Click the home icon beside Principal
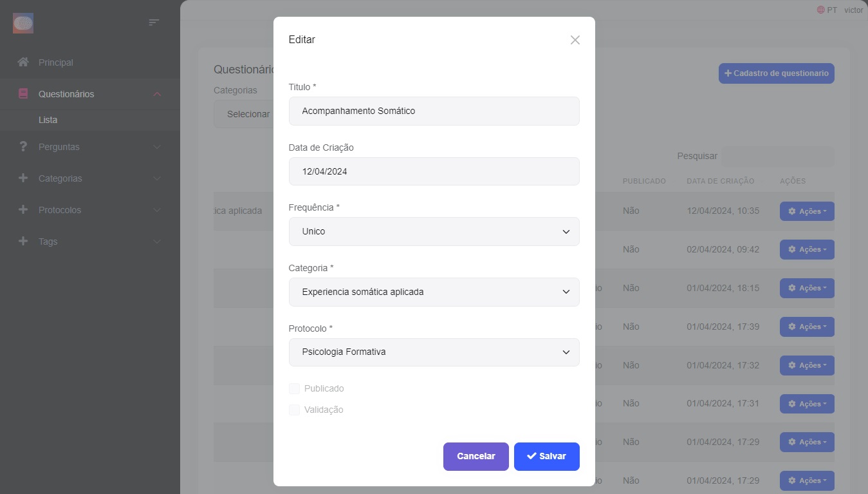 [x=23, y=62]
